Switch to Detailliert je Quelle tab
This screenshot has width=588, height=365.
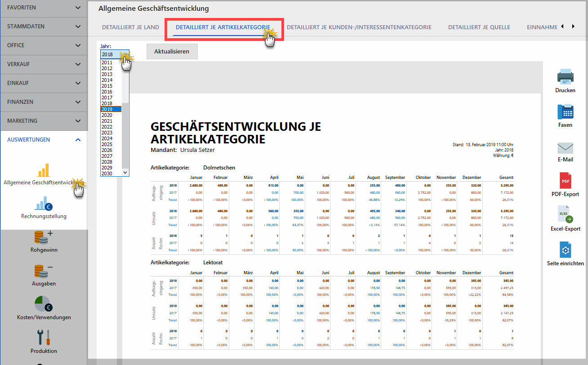pos(479,27)
